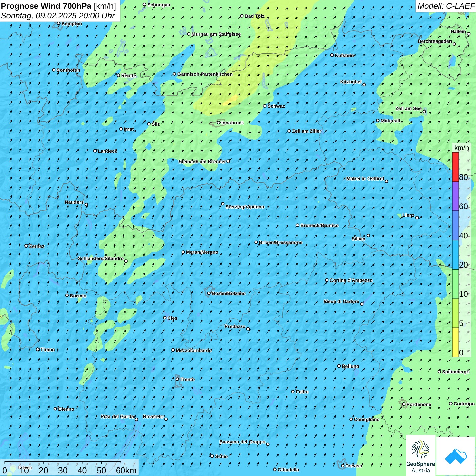Viewport: 476px width, 476px height.
Task: Click the 'Mezzolombardo' label
Action: pos(194,350)
